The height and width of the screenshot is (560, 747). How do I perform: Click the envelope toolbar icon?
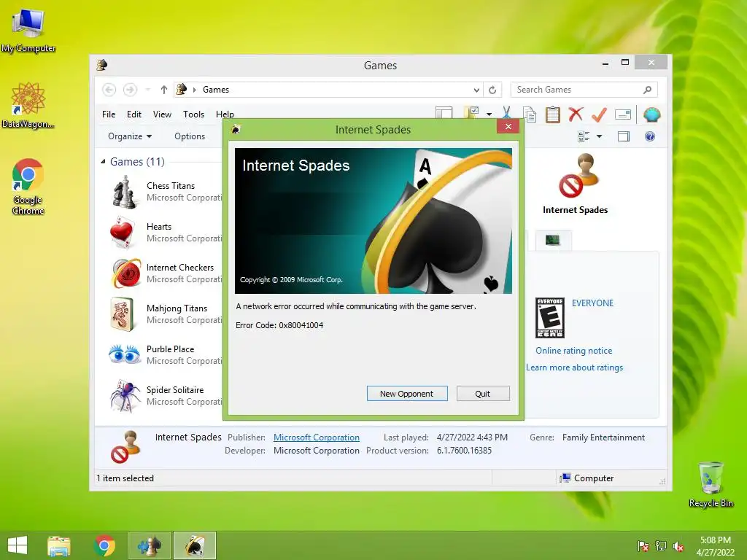(x=623, y=114)
